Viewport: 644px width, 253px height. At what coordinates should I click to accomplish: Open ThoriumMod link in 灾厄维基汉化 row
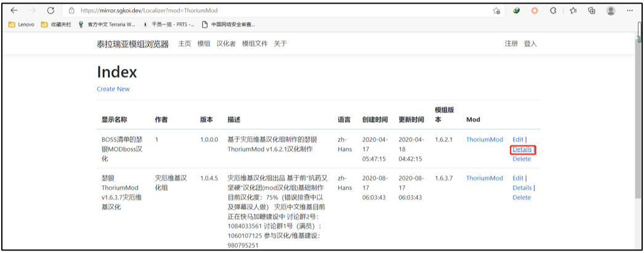(485, 179)
